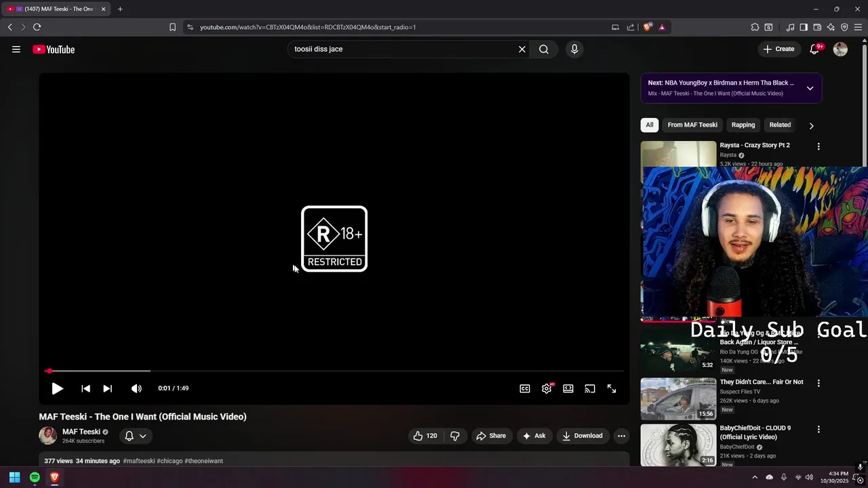Open browser extensions puzzle icon
868x488 pixels.
point(755,27)
